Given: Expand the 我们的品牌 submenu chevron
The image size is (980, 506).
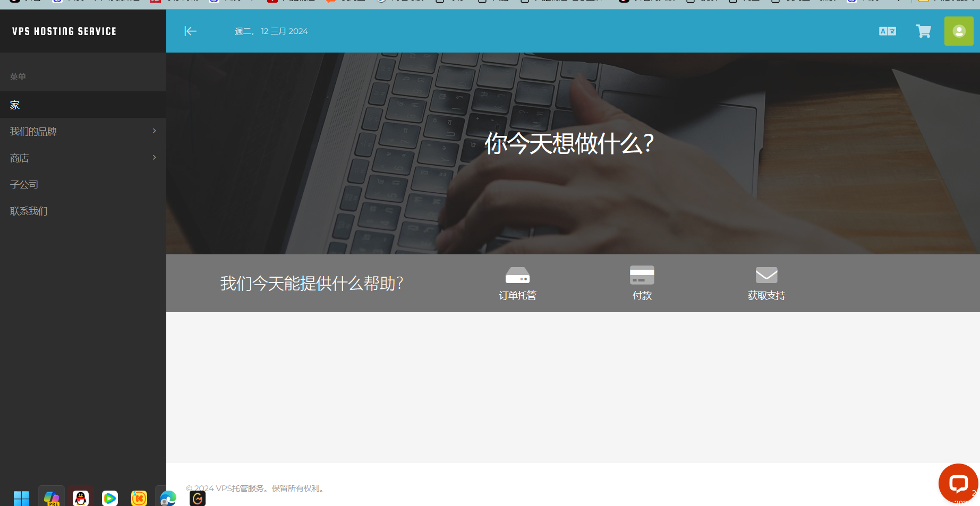Looking at the screenshot, I should pyautogui.click(x=154, y=131).
